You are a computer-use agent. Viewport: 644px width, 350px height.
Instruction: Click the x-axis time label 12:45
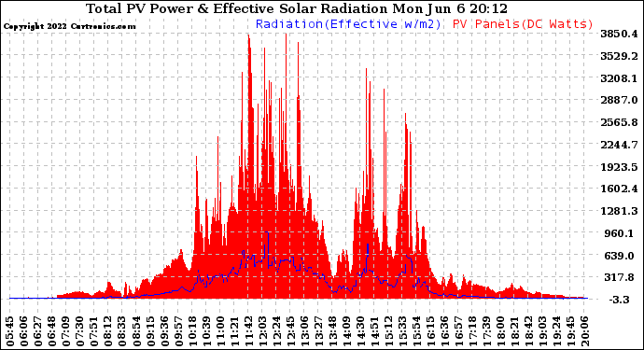pyautogui.click(x=290, y=331)
